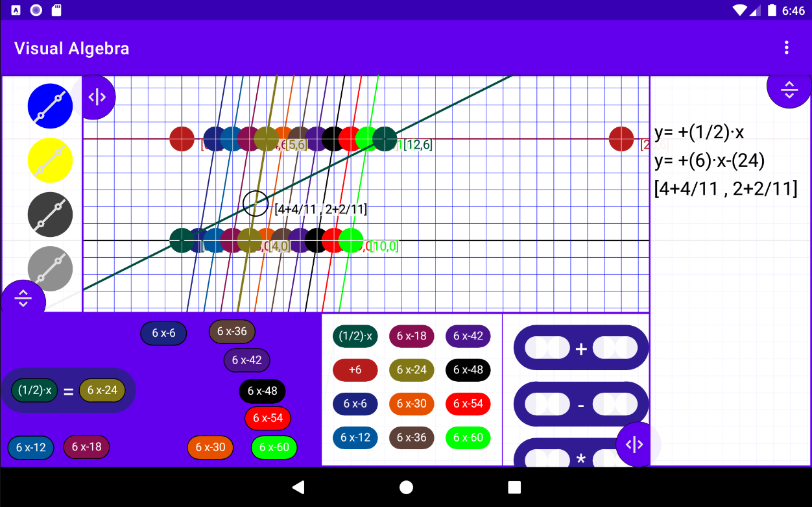Viewport: 812px width, 507px height.
Task: Tap the blue 6 x-12 chip in the palette
Action: pos(355,438)
